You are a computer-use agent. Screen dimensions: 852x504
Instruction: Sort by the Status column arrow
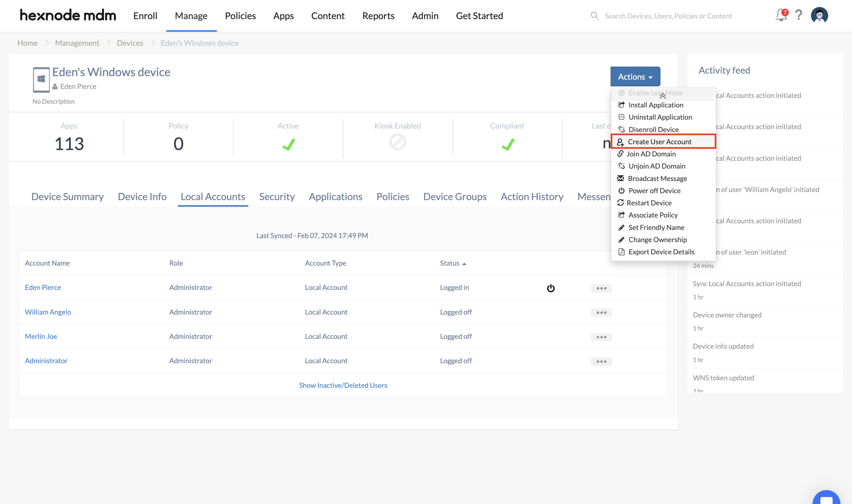point(464,264)
